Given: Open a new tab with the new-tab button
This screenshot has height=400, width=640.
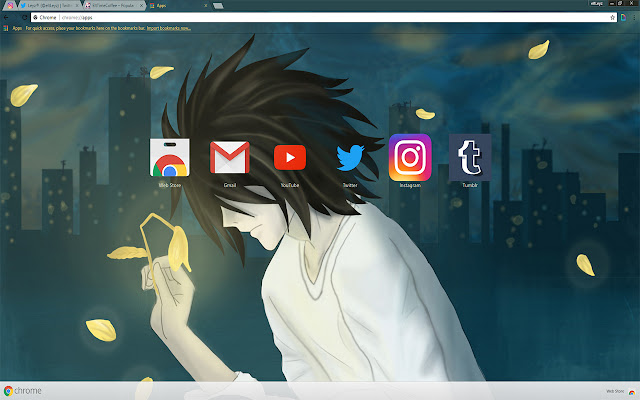Looking at the screenshot, I should (x=218, y=6).
